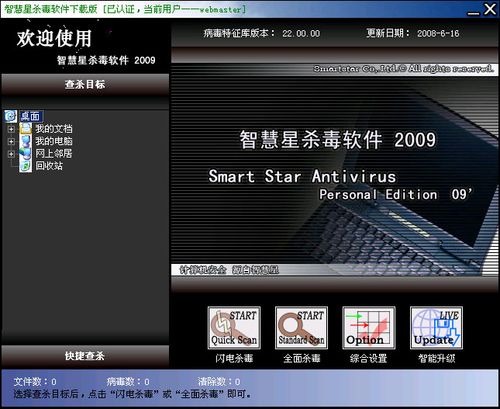Expand the 我的文档 tree node
The image size is (500, 409).
pyautogui.click(x=11, y=129)
